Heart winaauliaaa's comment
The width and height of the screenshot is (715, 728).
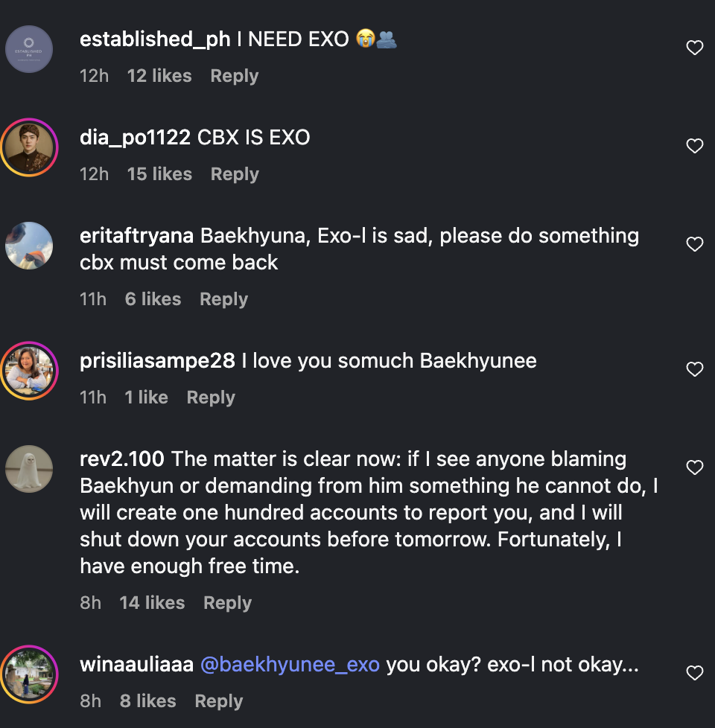(694, 674)
